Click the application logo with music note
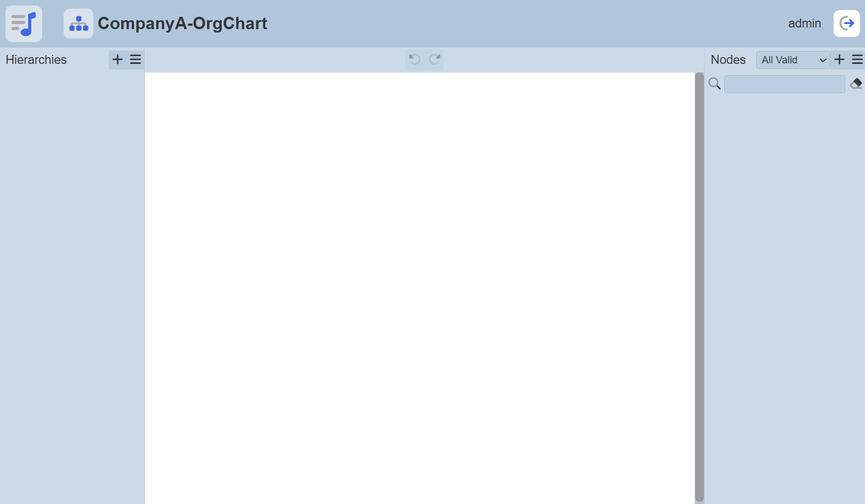This screenshot has height=504, width=865. tap(24, 24)
